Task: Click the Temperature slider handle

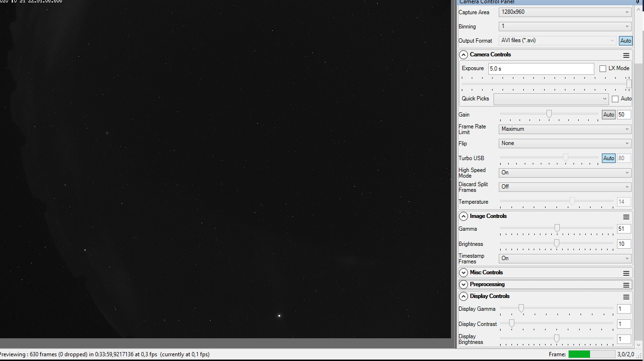Action: [x=572, y=201]
